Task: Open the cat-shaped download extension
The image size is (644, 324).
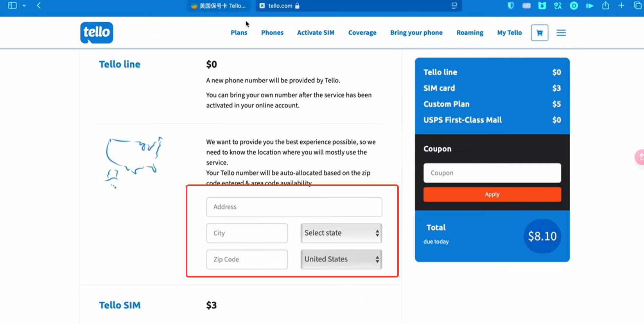Action: (x=542, y=5)
